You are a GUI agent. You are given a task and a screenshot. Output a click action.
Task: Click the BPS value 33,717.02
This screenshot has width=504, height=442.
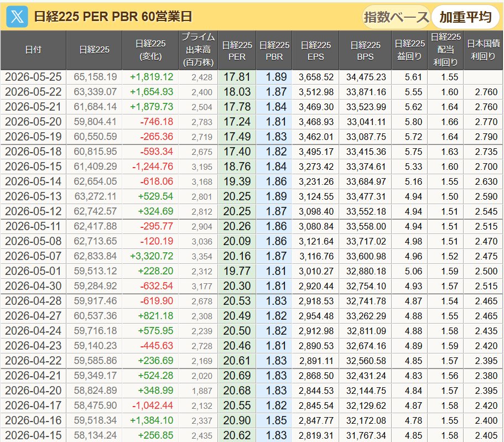366,241
